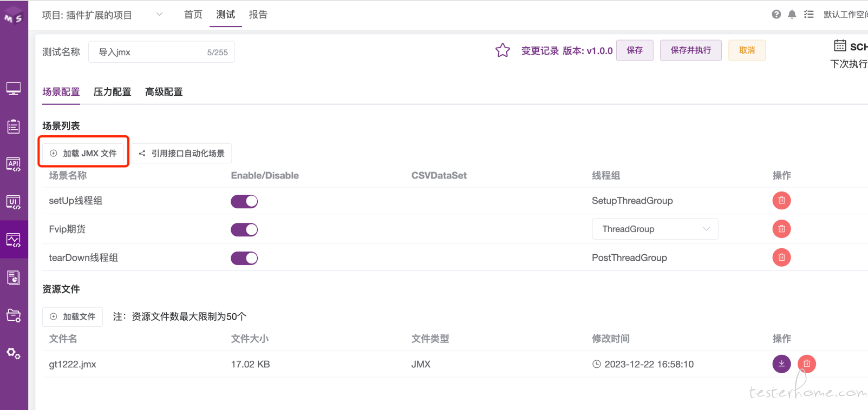Open the task list icon
Screen dimensions: 868x410
coord(809,15)
